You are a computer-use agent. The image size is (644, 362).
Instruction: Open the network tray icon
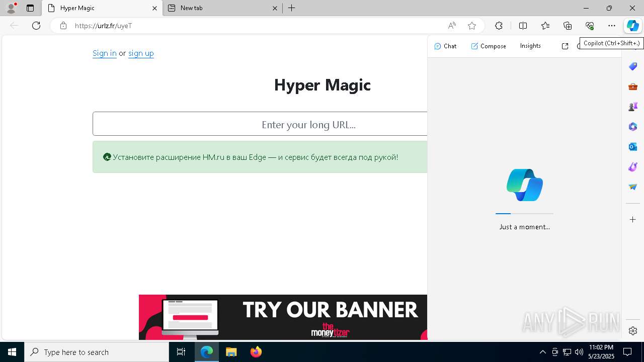(567, 352)
